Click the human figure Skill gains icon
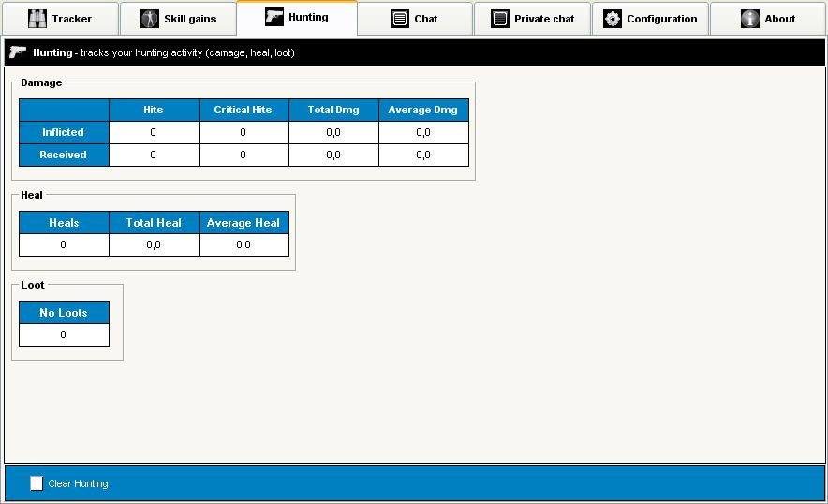This screenshot has width=828, height=504. (x=150, y=19)
